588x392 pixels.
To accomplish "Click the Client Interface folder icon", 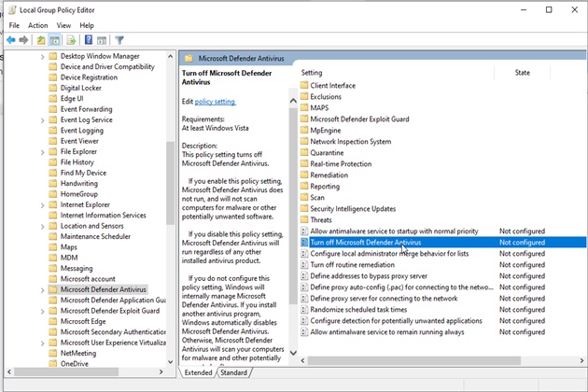I will 304,85.
